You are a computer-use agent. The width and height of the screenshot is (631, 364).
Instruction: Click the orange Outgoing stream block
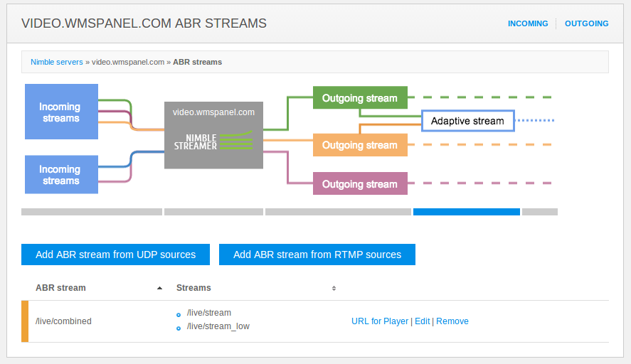coord(360,145)
